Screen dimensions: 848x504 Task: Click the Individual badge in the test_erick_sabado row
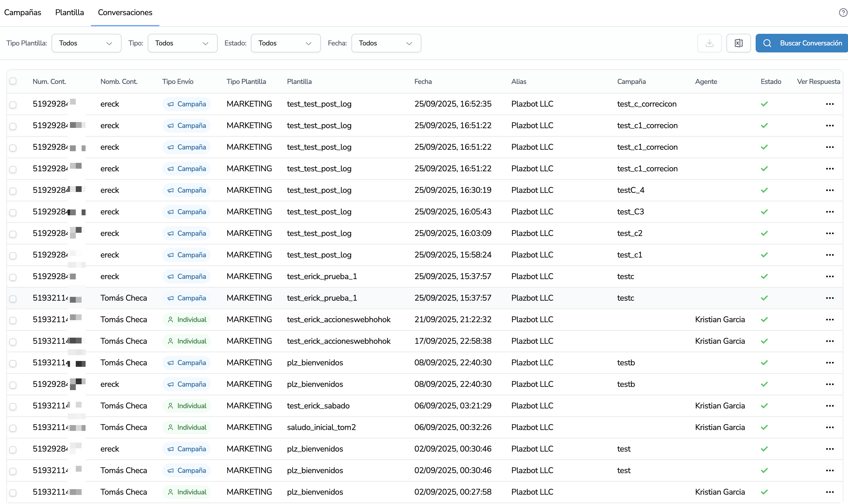click(x=187, y=406)
